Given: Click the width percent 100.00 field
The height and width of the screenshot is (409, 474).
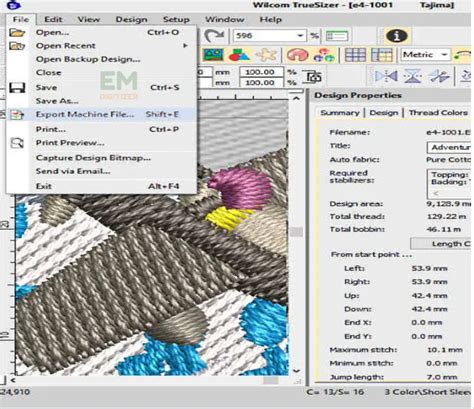Looking at the screenshot, I should [x=262, y=72].
